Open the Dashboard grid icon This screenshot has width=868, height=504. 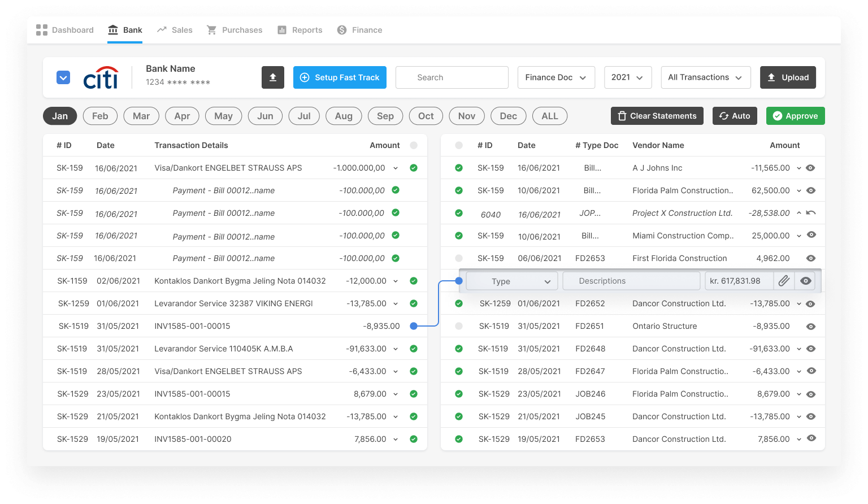42,30
